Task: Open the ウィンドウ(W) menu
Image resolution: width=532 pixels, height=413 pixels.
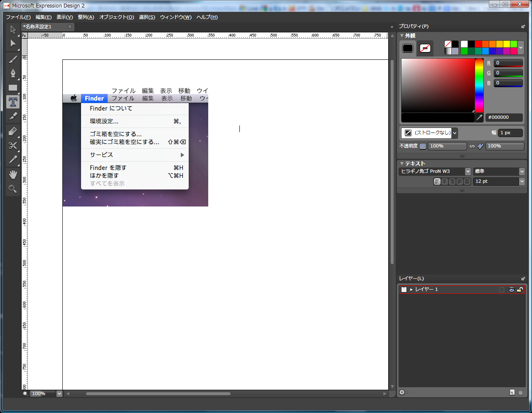Action: (x=176, y=17)
